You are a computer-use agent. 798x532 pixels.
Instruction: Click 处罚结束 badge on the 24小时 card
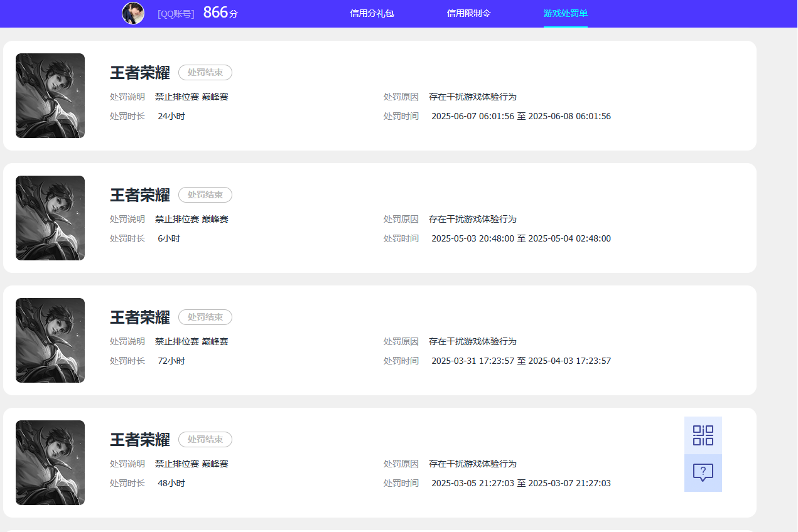tap(205, 73)
